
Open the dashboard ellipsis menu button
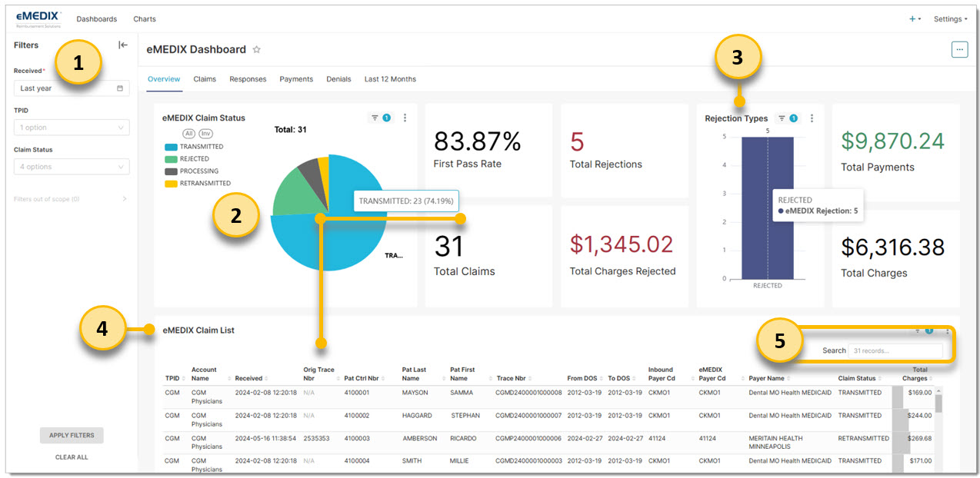pos(959,49)
